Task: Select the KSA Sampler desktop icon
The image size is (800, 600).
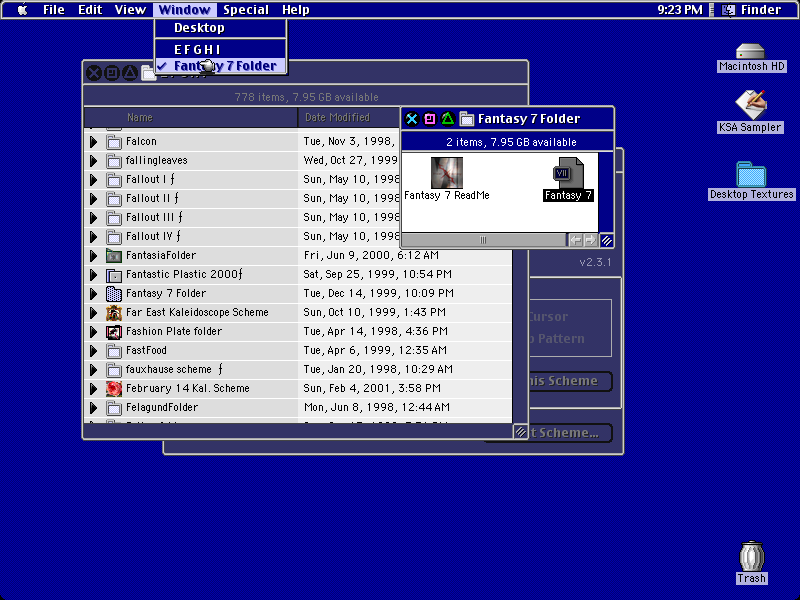Action: click(x=751, y=105)
